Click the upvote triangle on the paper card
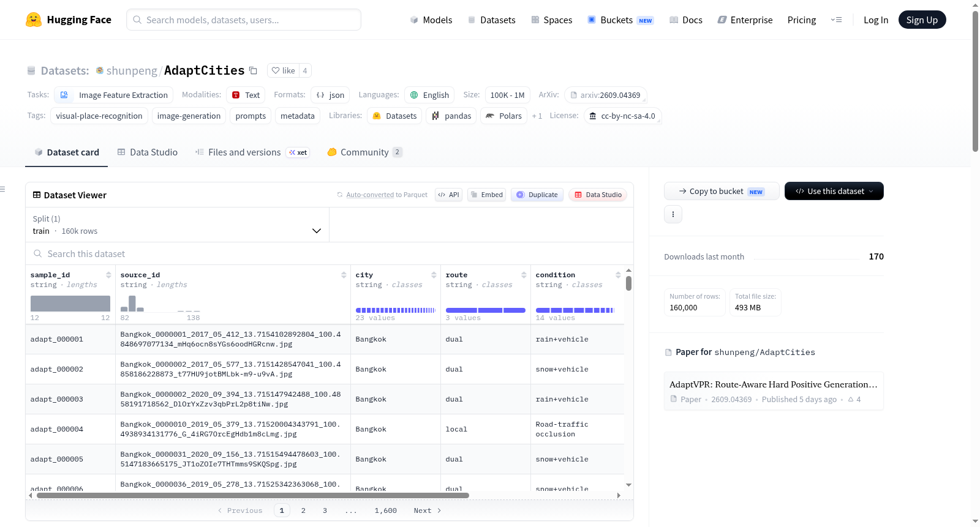This screenshot has height=527, width=980. (851, 399)
